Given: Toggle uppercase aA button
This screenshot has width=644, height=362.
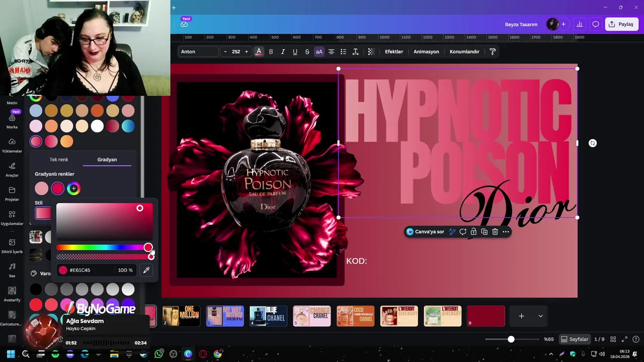Looking at the screenshot, I should [319, 52].
